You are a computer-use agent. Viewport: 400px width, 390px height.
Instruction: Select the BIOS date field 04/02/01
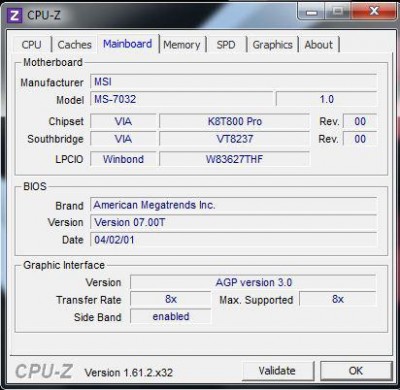(234, 240)
